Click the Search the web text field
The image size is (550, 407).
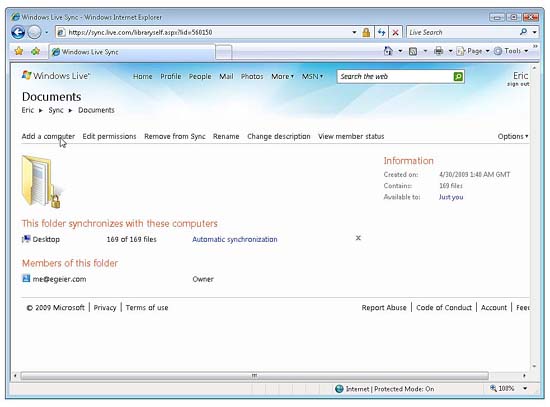click(x=395, y=76)
